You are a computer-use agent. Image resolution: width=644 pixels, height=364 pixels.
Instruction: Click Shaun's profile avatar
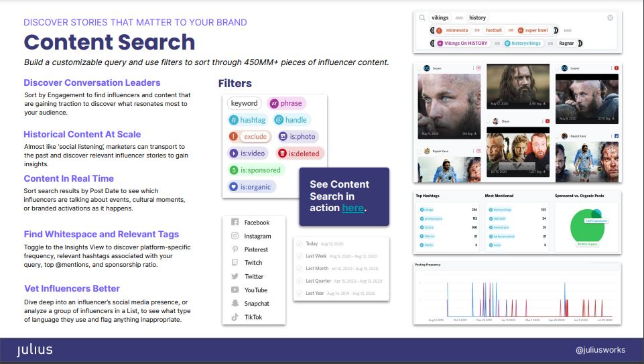(x=496, y=121)
